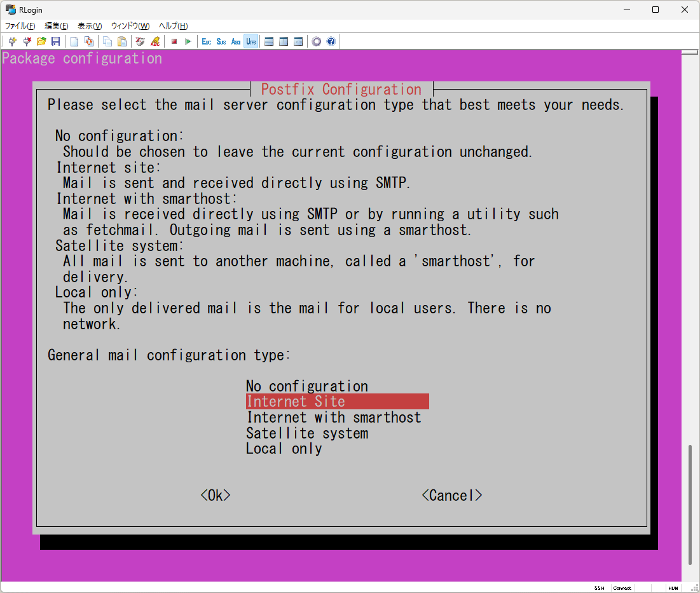
Task: Choose 'Local only' in configuration list
Action: pos(284,449)
